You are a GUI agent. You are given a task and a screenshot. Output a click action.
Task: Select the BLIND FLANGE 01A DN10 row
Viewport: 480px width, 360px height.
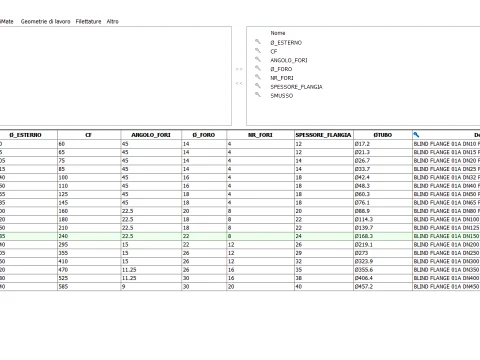click(240, 144)
